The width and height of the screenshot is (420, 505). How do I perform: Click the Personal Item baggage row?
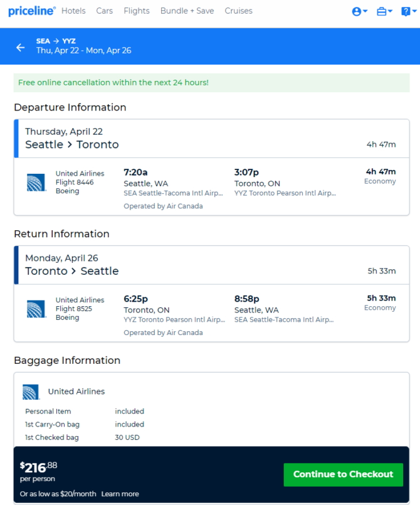click(x=85, y=412)
